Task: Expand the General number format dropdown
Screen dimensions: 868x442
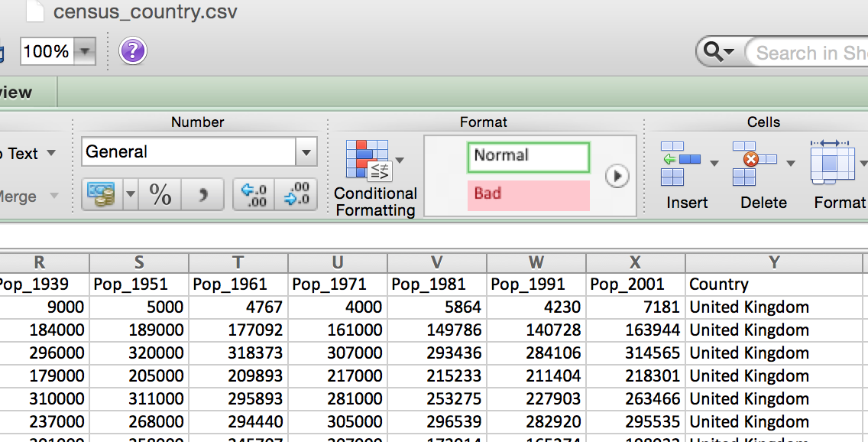Action: (x=306, y=152)
